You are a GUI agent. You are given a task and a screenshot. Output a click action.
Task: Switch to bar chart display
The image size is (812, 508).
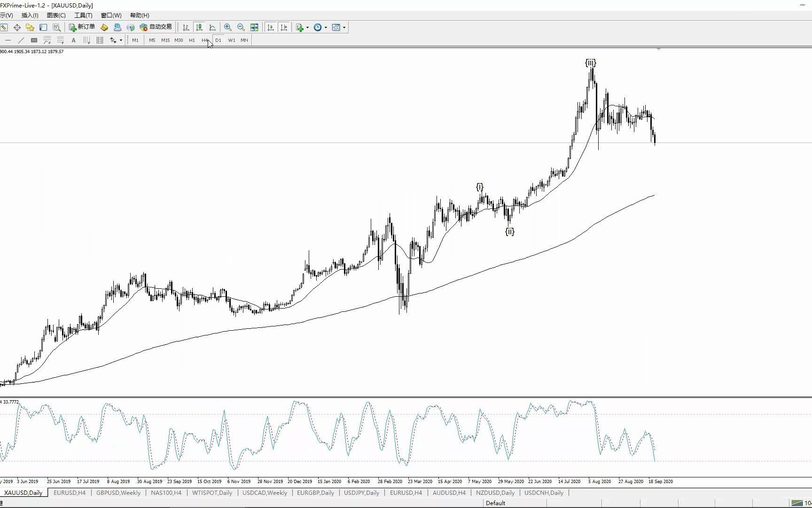[186, 27]
